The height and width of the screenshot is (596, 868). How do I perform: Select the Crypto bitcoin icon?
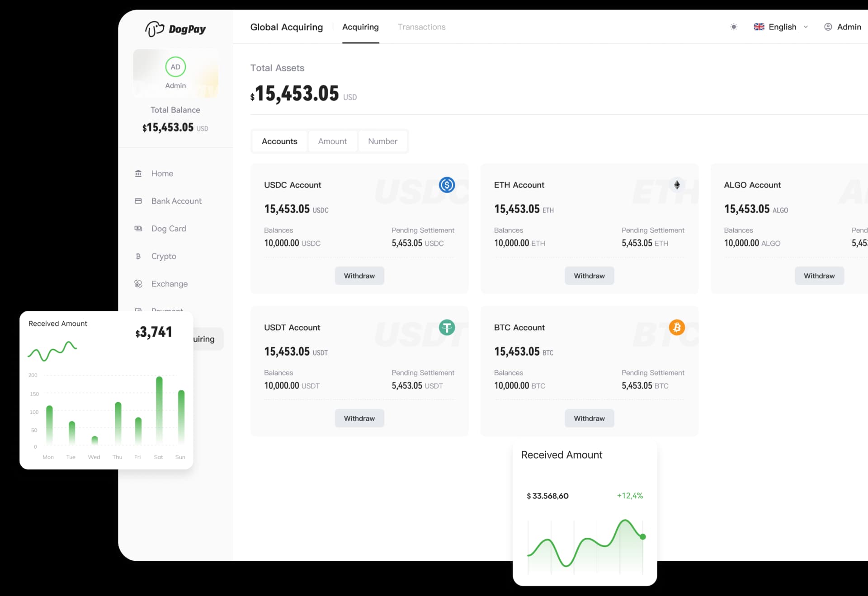[x=138, y=256]
